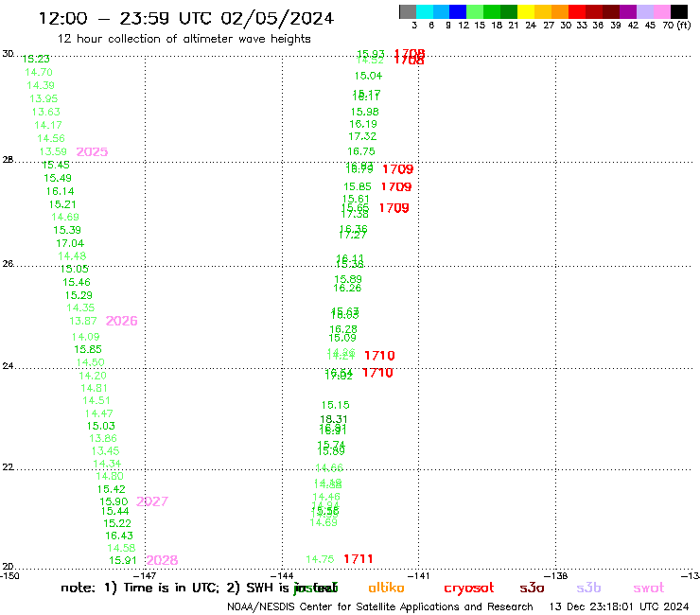Viewport: 700px width, 615px height.
Task: Select the latitude axis label 22
Action: pos(8,467)
